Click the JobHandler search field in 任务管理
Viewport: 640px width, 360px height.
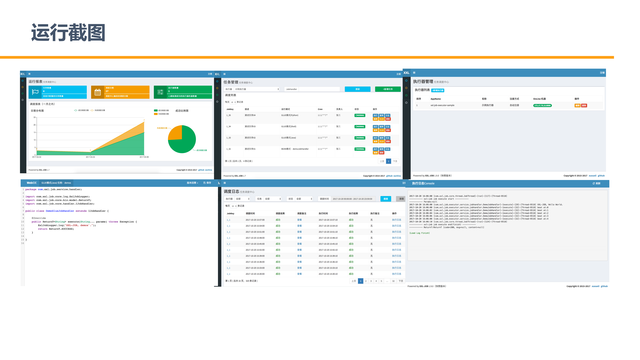tap(312, 89)
